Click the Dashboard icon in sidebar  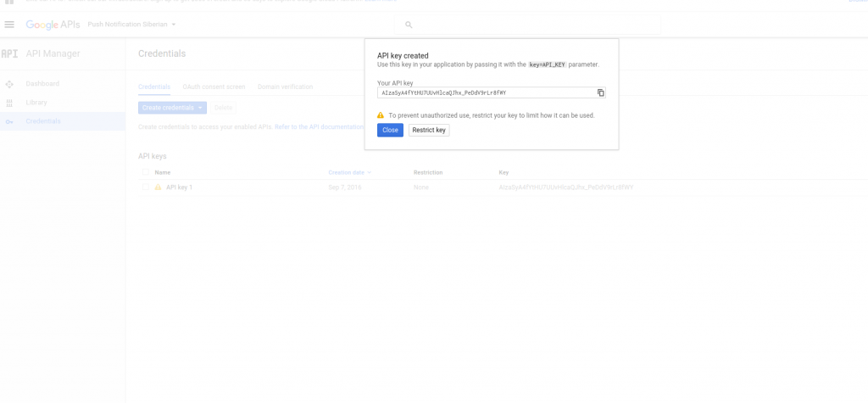9,84
